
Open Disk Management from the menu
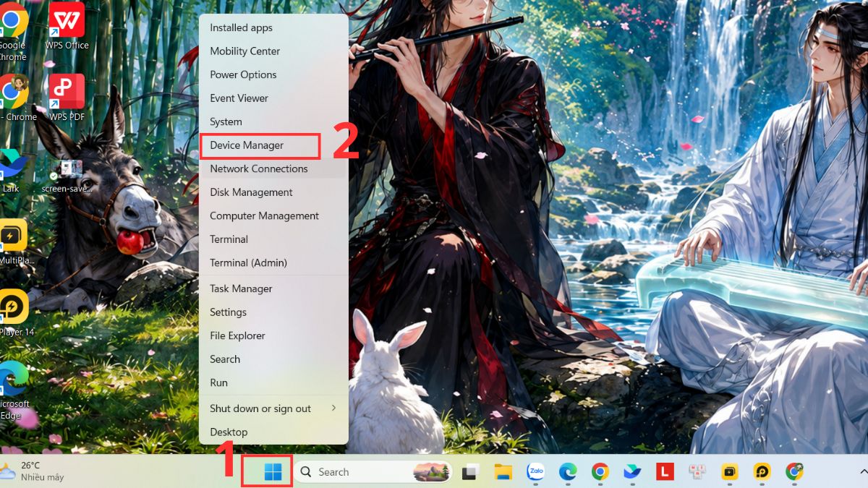click(273, 192)
